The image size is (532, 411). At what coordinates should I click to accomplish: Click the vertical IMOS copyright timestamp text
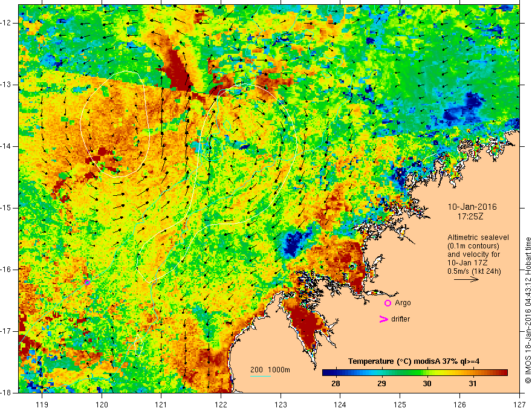(x=528, y=310)
